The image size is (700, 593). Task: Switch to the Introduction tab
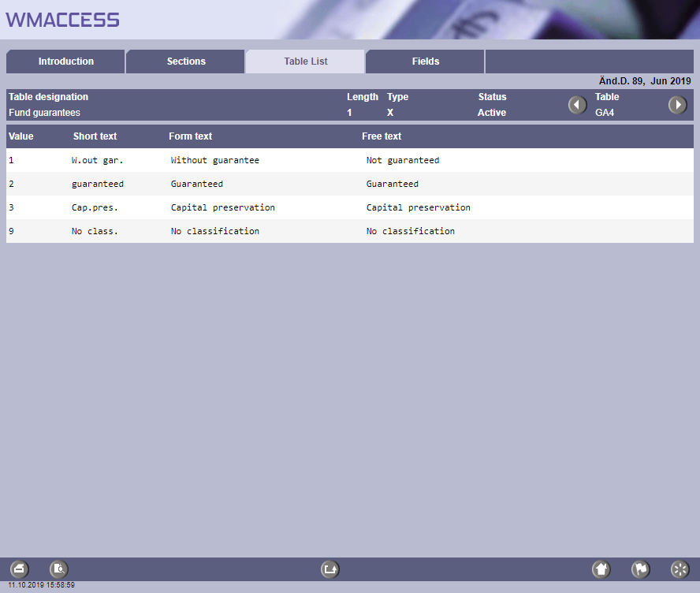[x=66, y=62]
